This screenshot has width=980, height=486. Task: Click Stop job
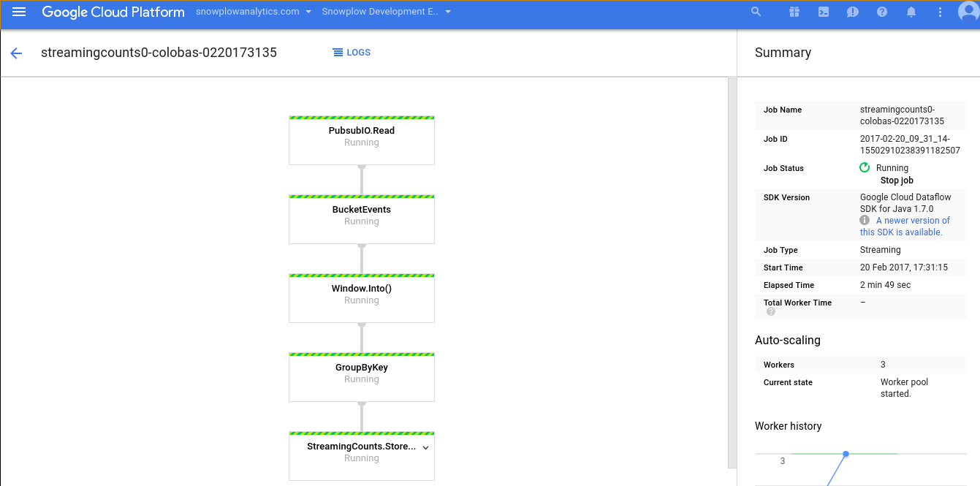tap(897, 181)
